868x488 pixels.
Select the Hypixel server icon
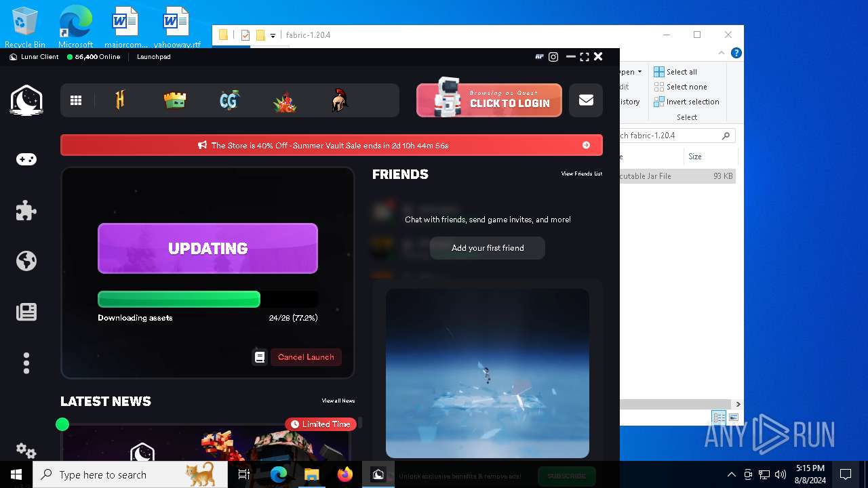pos(121,100)
